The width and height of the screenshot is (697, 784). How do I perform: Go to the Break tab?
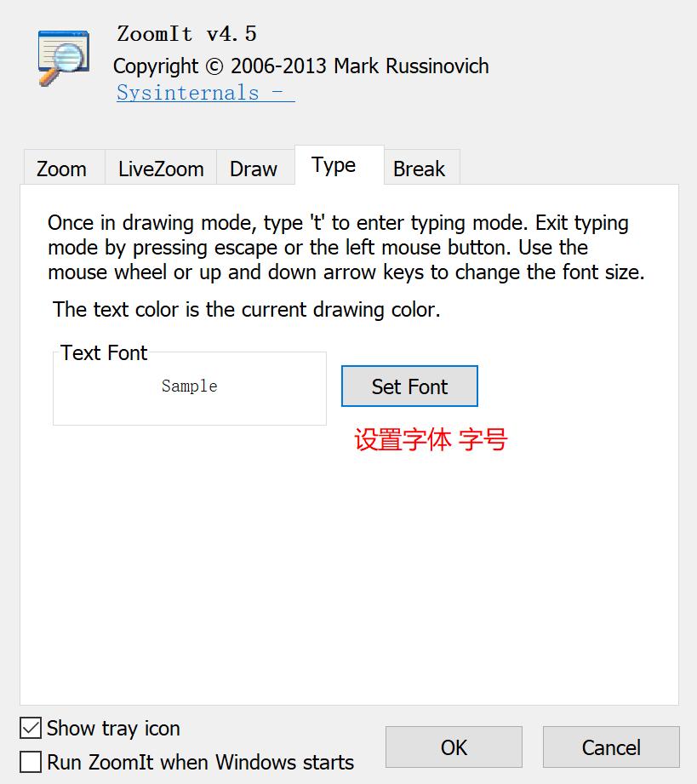(419, 169)
